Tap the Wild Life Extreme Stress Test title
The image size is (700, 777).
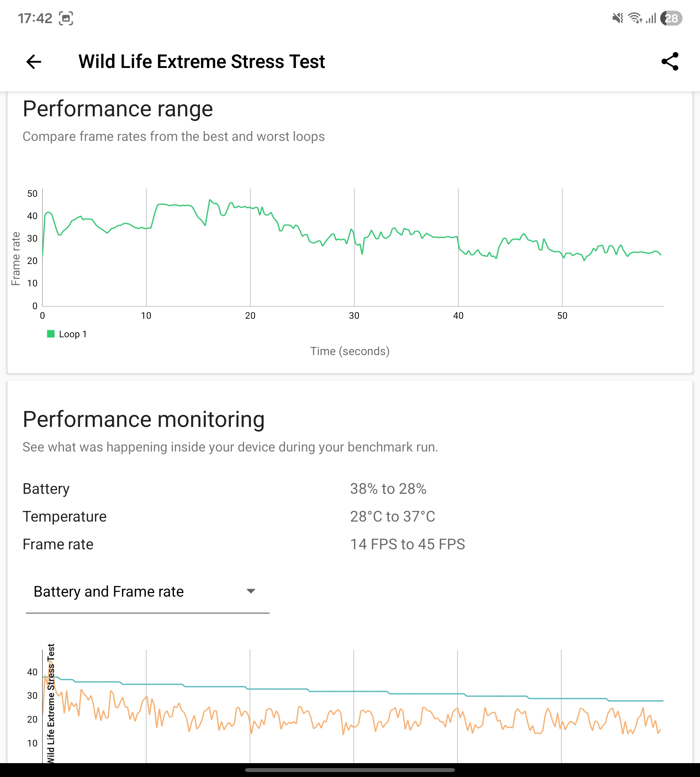point(202,62)
